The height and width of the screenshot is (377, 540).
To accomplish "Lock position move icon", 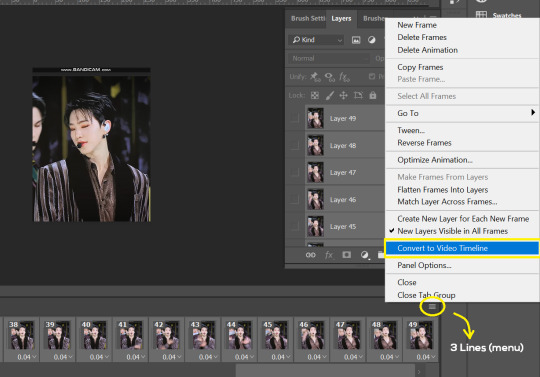I will pyautogui.click(x=344, y=95).
